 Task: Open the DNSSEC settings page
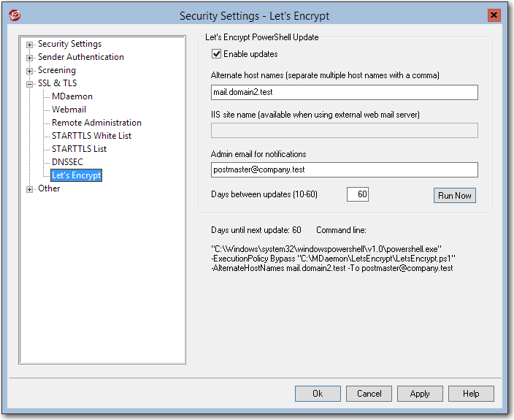[67, 162]
